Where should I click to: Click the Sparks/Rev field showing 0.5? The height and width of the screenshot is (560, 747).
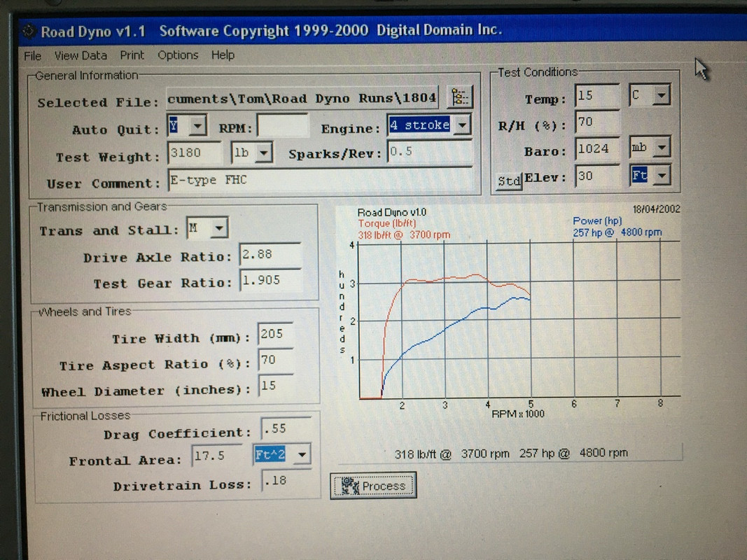[430, 153]
